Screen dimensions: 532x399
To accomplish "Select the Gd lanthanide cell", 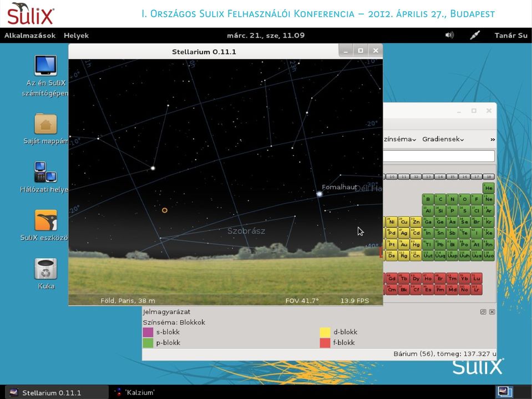I will coord(392,279).
